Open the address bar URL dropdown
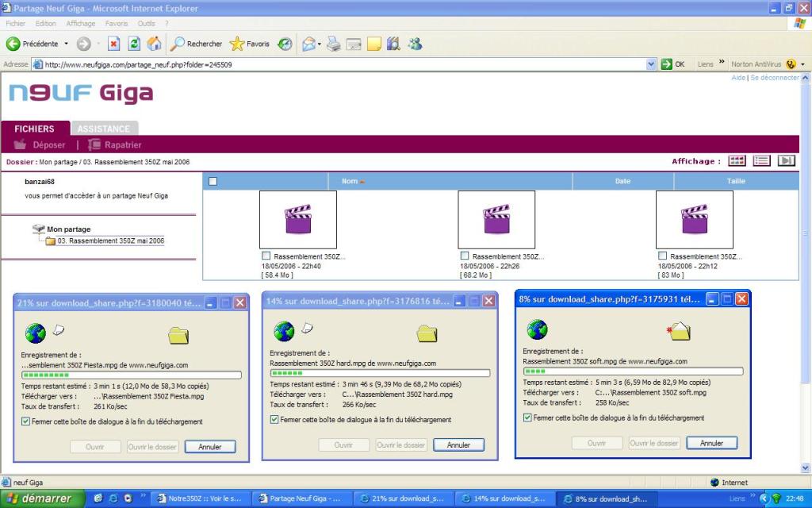The image size is (812, 508). (x=652, y=64)
